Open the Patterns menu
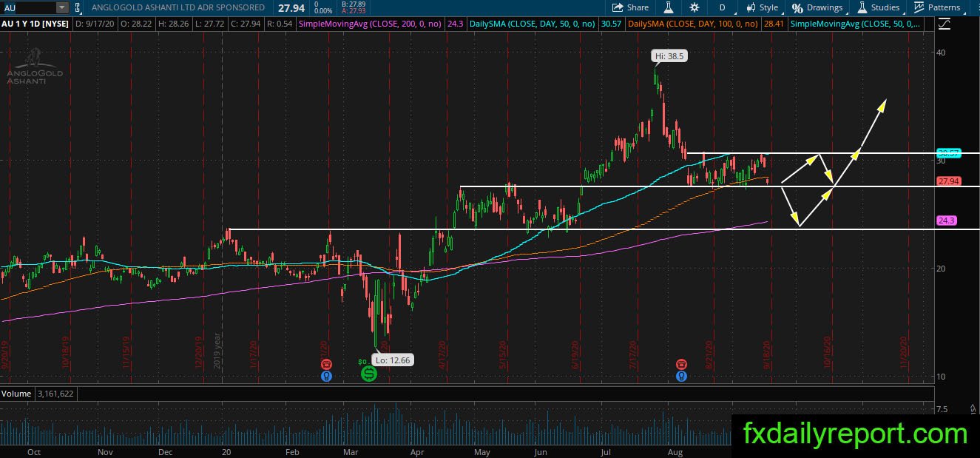This screenshot has width=980, height=458. click(937, 7)
